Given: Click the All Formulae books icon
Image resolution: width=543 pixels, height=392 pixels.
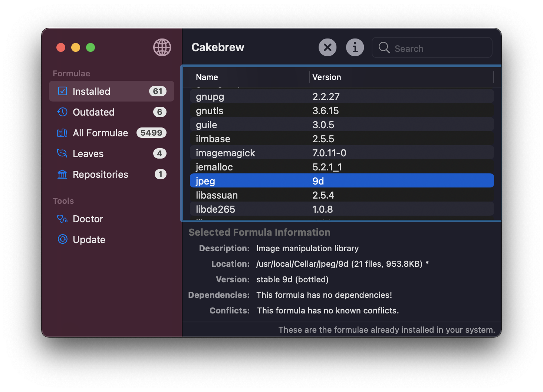Looking at the screenshot, I should point(62,133).
